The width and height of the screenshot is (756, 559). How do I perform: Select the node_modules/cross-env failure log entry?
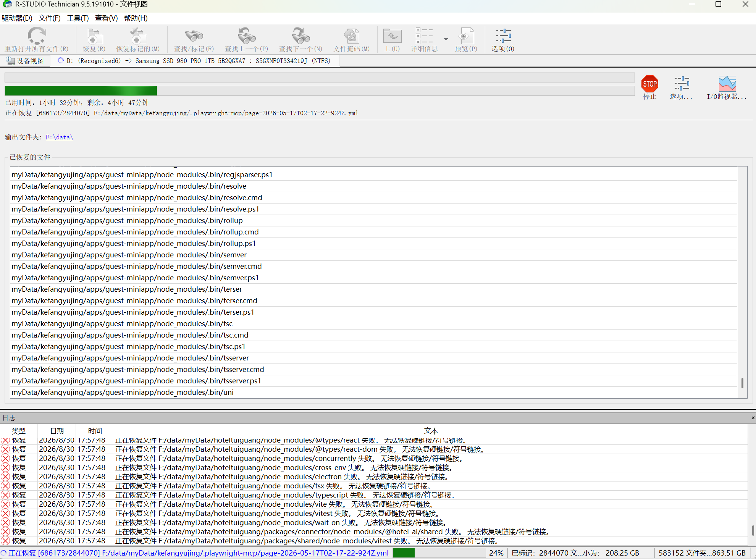374,467
